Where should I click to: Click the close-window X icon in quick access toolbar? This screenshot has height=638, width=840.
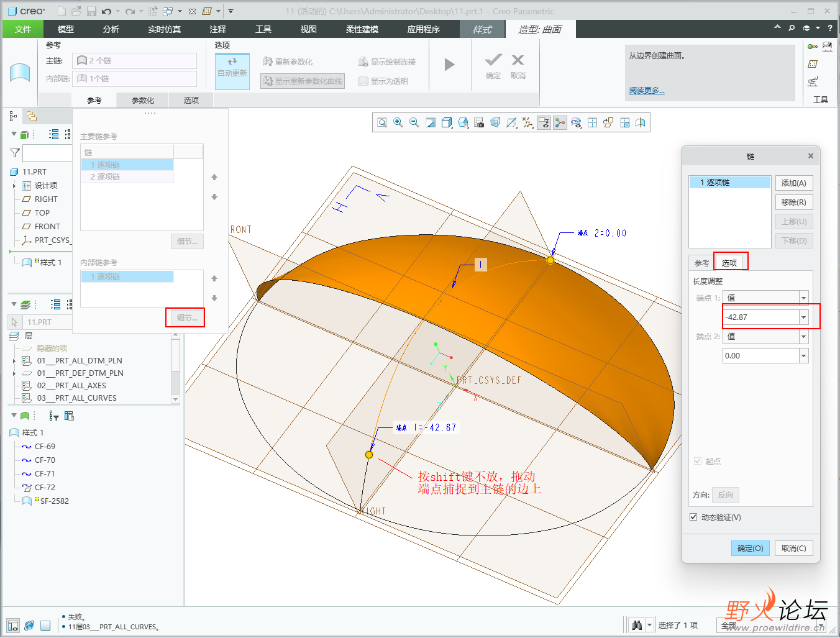coord(193,11)
